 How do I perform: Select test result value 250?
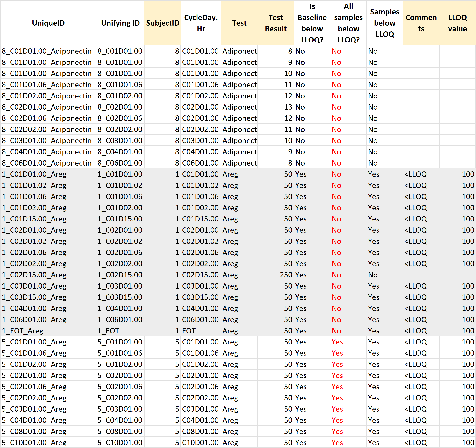point(286,275)
